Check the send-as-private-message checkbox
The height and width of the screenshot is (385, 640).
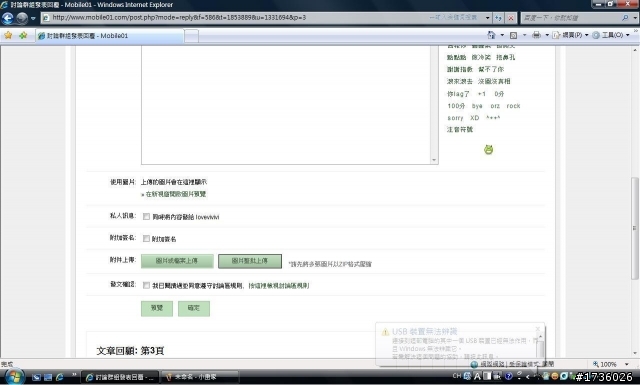tap(146, 216)
